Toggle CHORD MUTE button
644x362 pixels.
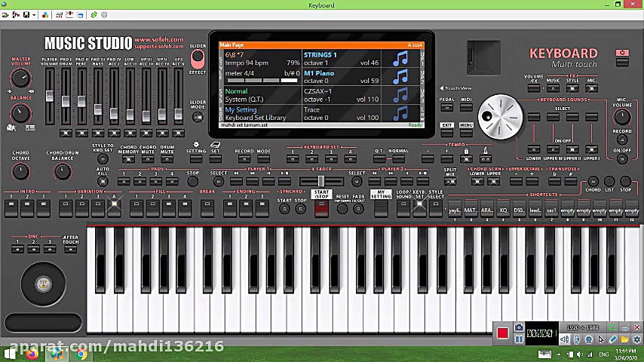click(x=148, y=159)
